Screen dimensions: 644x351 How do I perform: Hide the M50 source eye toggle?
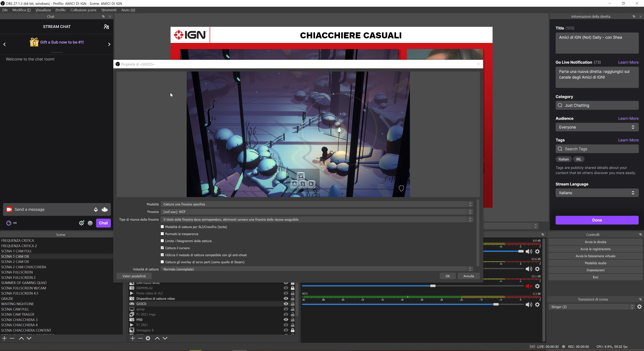tap(286, 320)
